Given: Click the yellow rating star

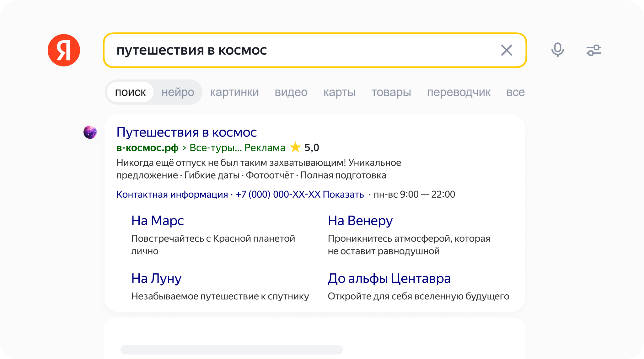Looking at the screenshot, I should coord(295,147).
